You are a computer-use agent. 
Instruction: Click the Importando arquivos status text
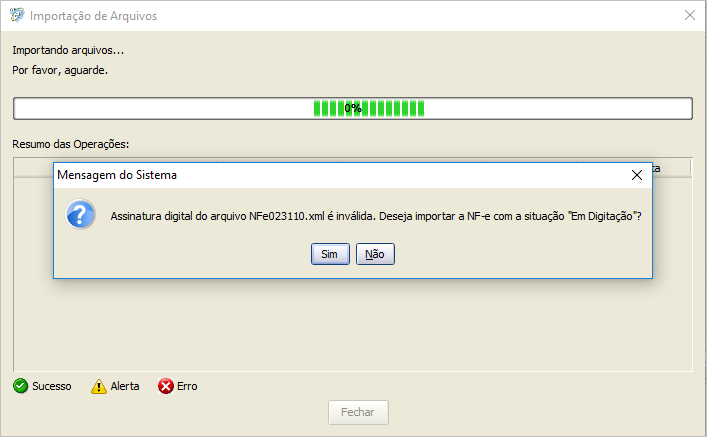coord(68,50)
